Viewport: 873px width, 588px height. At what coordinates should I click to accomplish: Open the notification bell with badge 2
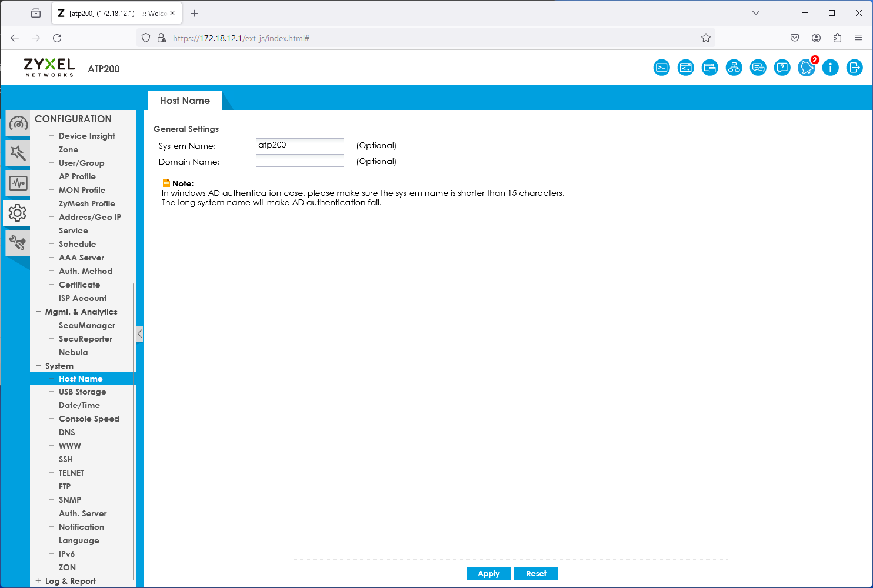(x=807, y=68)
